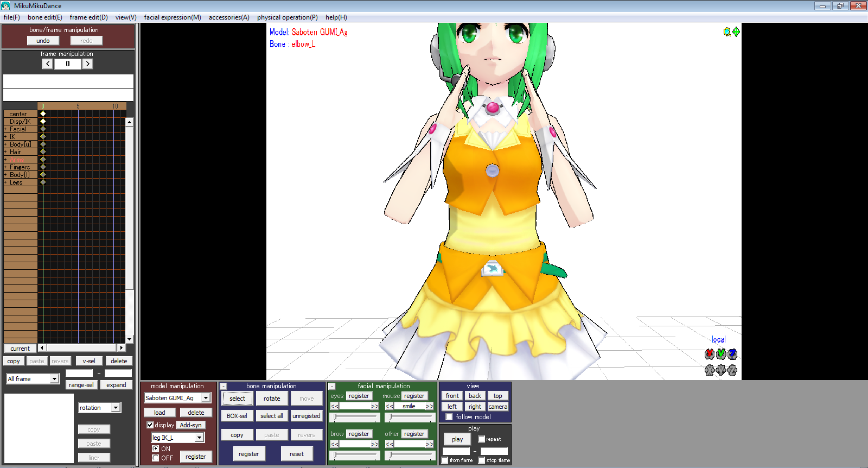This screenshot has height=468, width=868.
Task: Go to previous frame with left arrow
Action: (48, 64)
